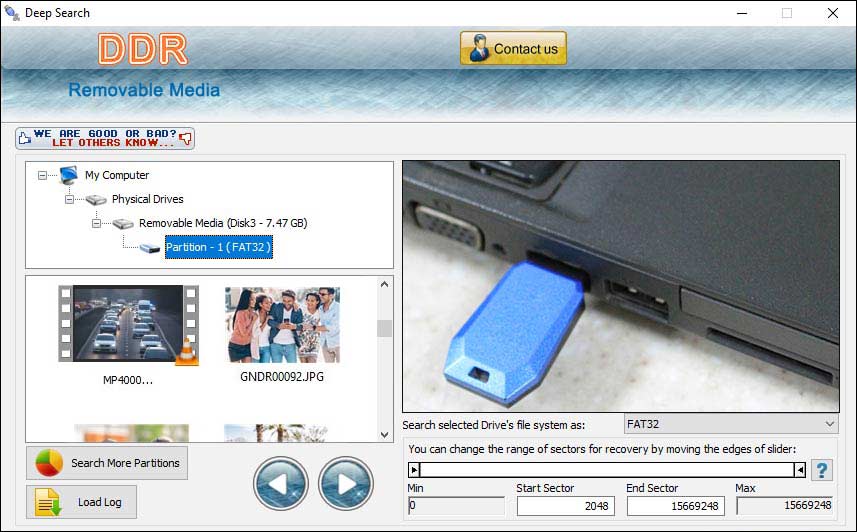Click the End Sector input field
The height and width of the screenshot is (532, 857).
[x=676, y=506]
